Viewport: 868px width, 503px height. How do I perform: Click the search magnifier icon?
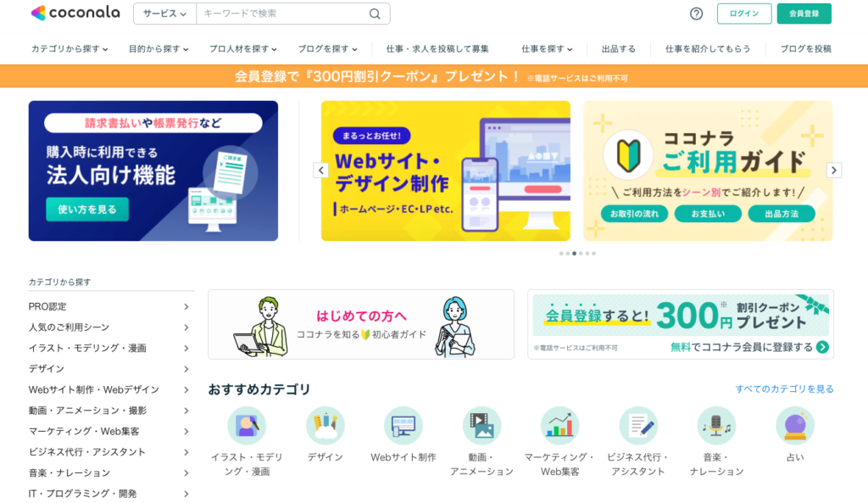[375, 14]
